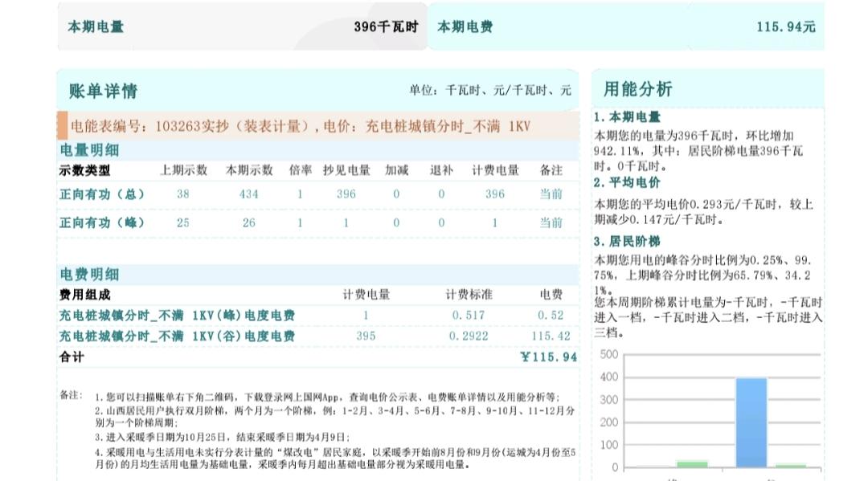Select the (峰)电度电费 charge row label
Viewport: 868px width, 481px height.
[x=177, y=316]
